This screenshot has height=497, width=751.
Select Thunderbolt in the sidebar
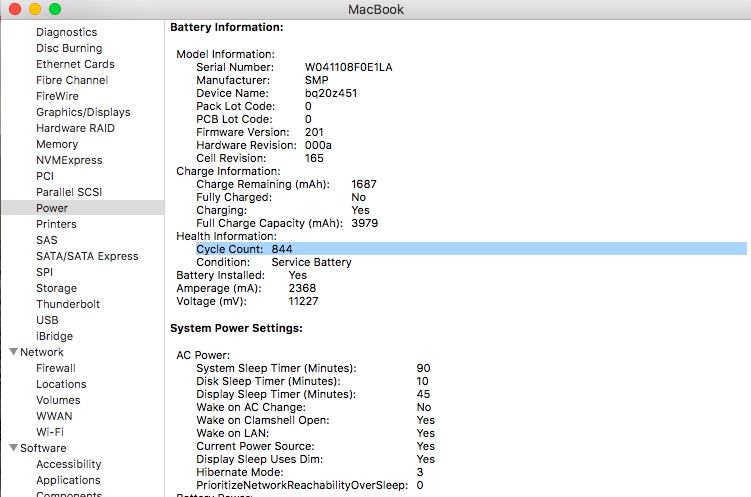pos(68,304)
